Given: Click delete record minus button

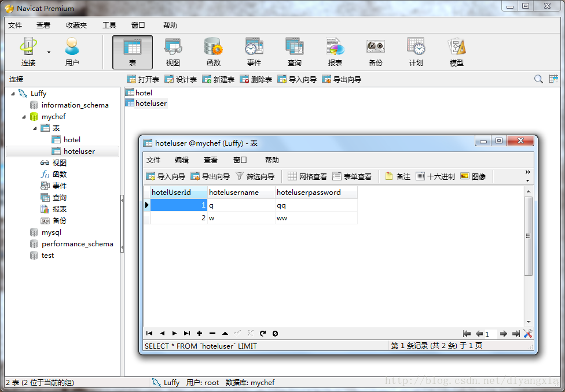Looking at the screenshot, I should 212,334.
